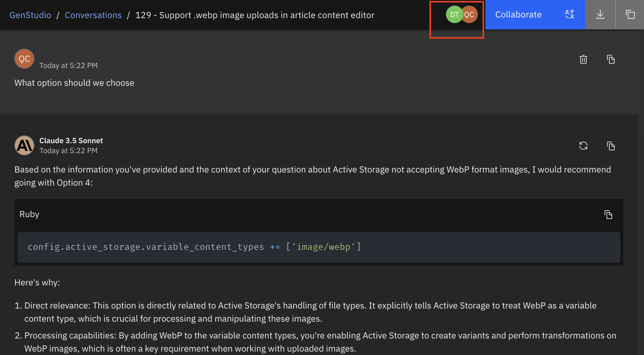Regenerate the Claude 3.5 Sonnet response
644x355 pixels.
(x=583, y=146)
